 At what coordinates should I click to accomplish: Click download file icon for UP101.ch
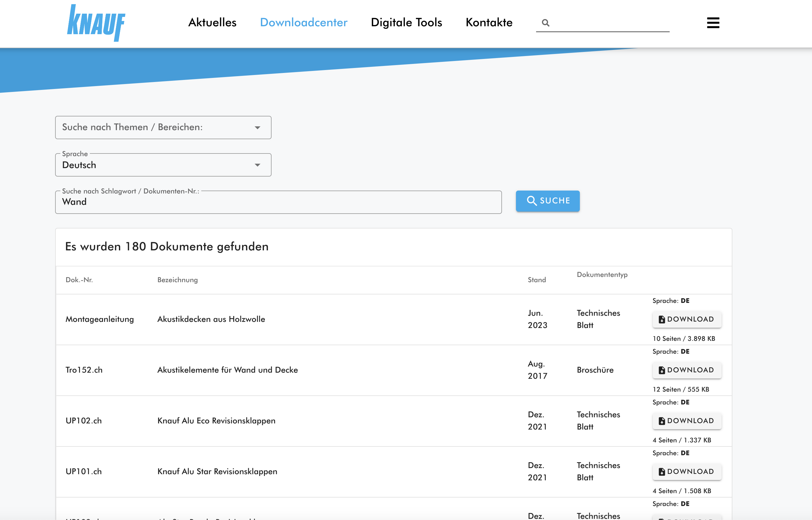click(x=661, y=471)
